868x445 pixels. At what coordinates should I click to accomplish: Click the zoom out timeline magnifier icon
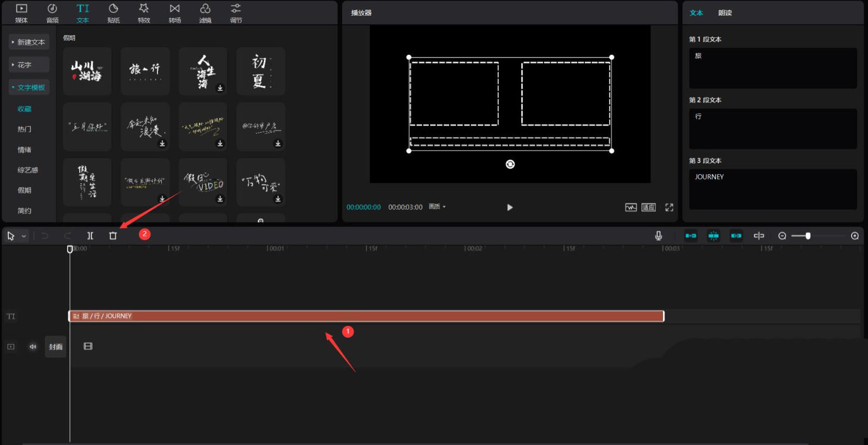(782, 236)
